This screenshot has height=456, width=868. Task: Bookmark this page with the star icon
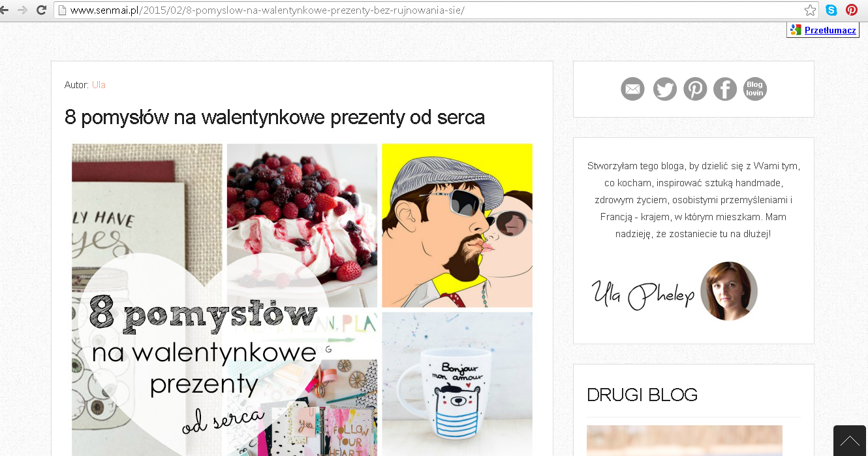click(810, 10)
